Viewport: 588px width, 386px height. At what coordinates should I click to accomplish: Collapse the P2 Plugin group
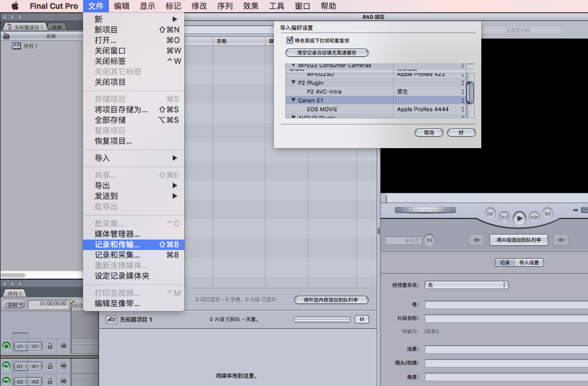[293, 82]
